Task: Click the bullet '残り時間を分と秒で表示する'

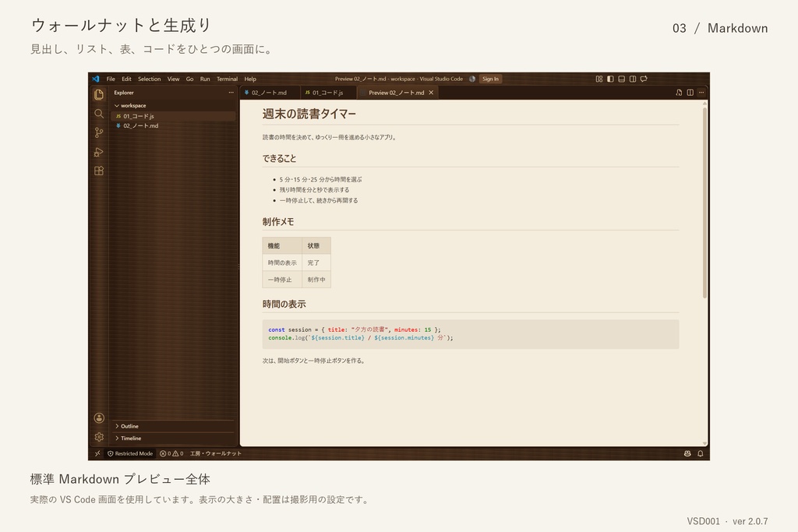Action: pyautogui.click(x=314, y=190)
